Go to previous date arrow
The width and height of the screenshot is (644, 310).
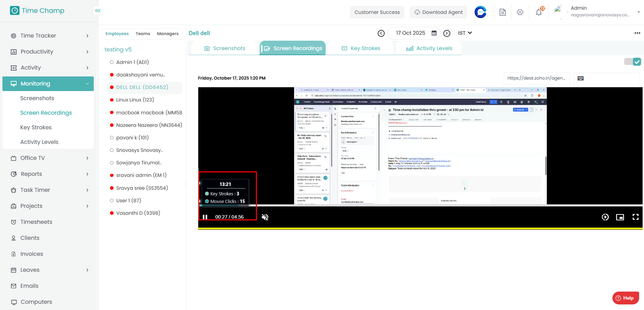pyautogui.click(x=381, y=33)
